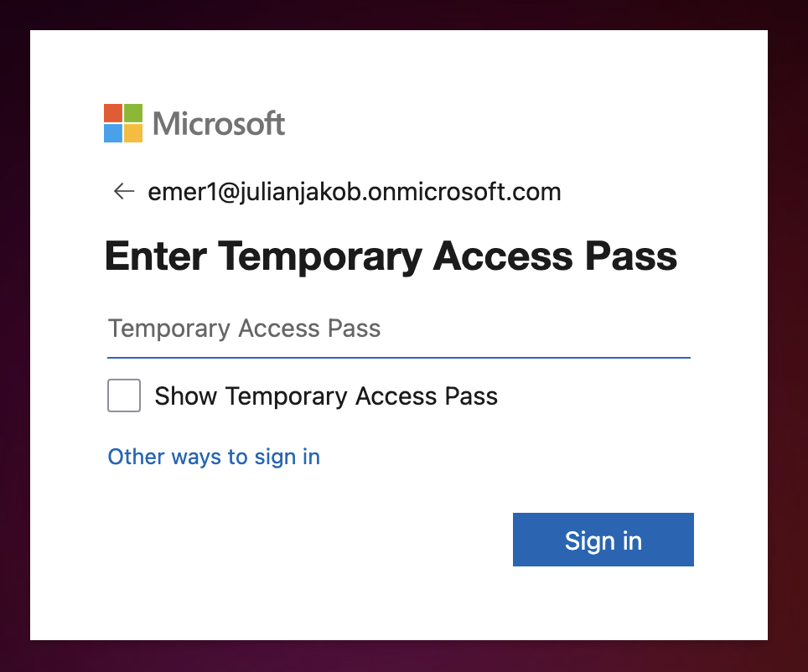Click 'onmicrosoft.com' portion of the email
The height and width of the screenshot is (672, 808).
(464, 192)
